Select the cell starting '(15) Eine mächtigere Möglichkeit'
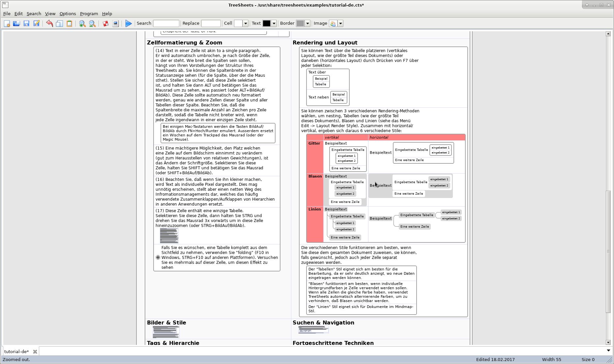Image resolution: width=614 pixels, height=364 pixels. pos(217,160)
